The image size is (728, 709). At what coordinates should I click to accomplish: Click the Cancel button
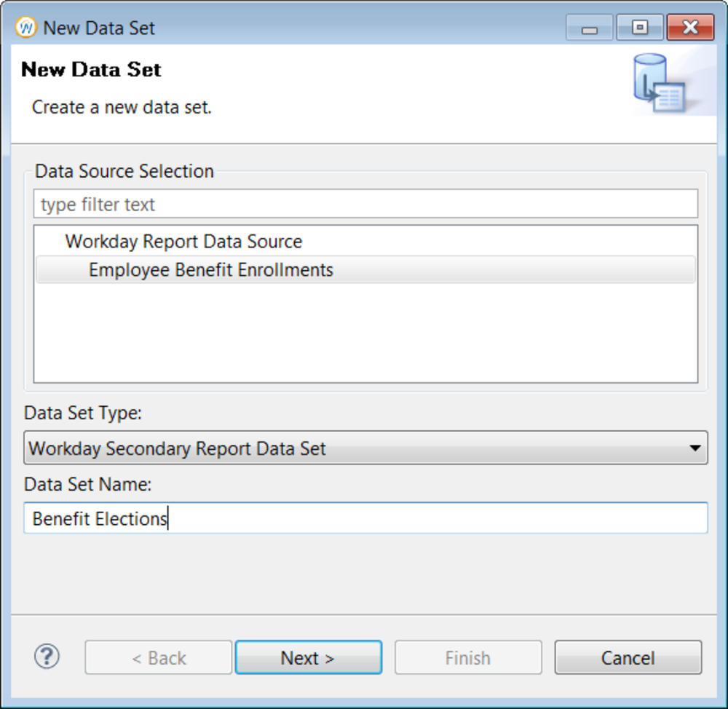pyautogui.click(x=628, y=657)
